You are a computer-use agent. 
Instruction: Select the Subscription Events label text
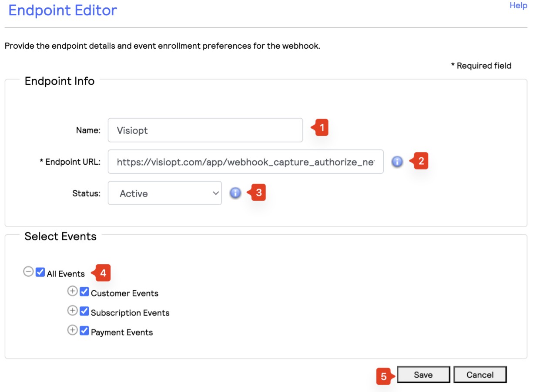click(130, 313)
